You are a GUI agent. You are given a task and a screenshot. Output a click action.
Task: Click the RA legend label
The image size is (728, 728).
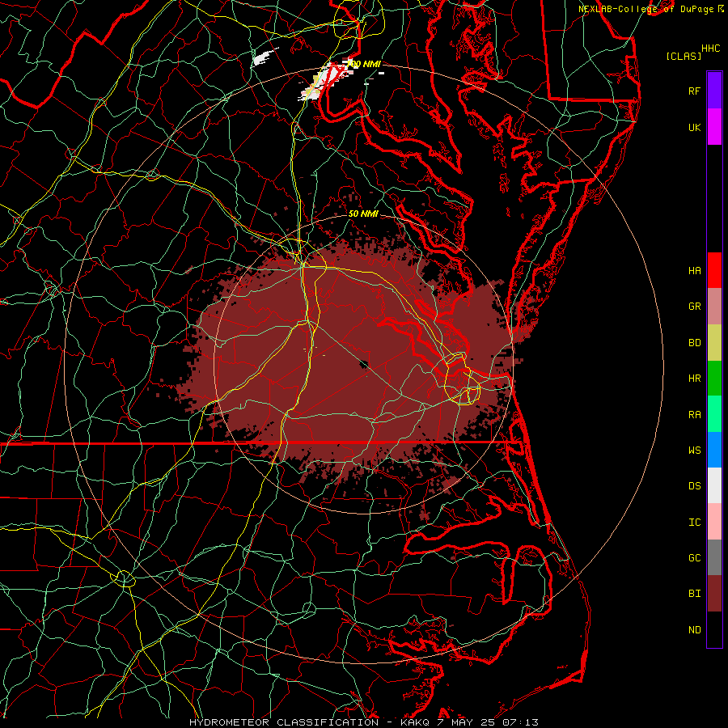point(694,414)
